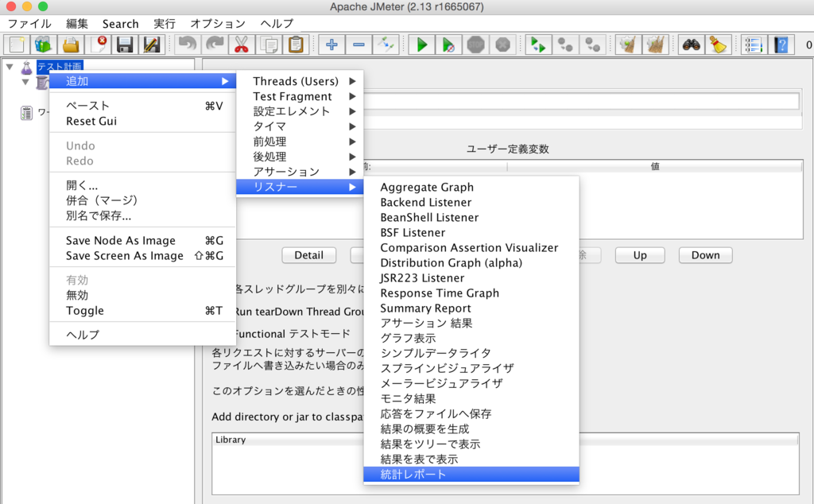Viewport: 814px width, 504px height.
Task: Collapse the テスト計画 tree node triangle
Action: 10,67
